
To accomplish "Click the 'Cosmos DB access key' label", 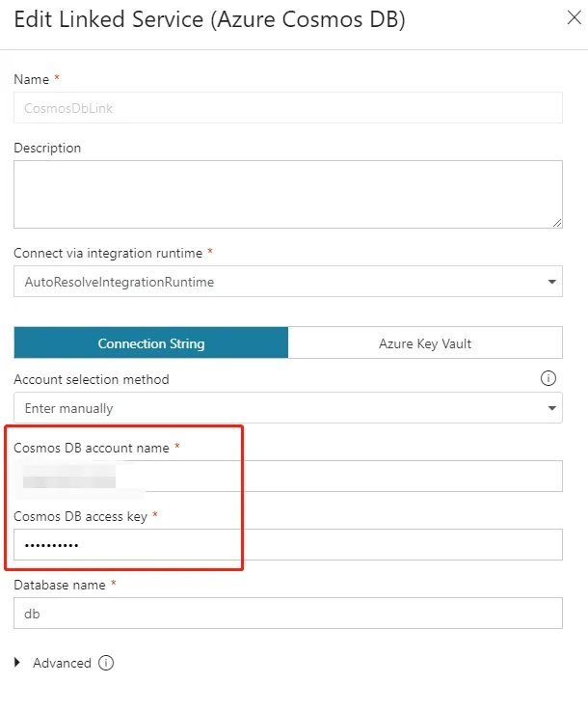I will [x=80, y=516].
